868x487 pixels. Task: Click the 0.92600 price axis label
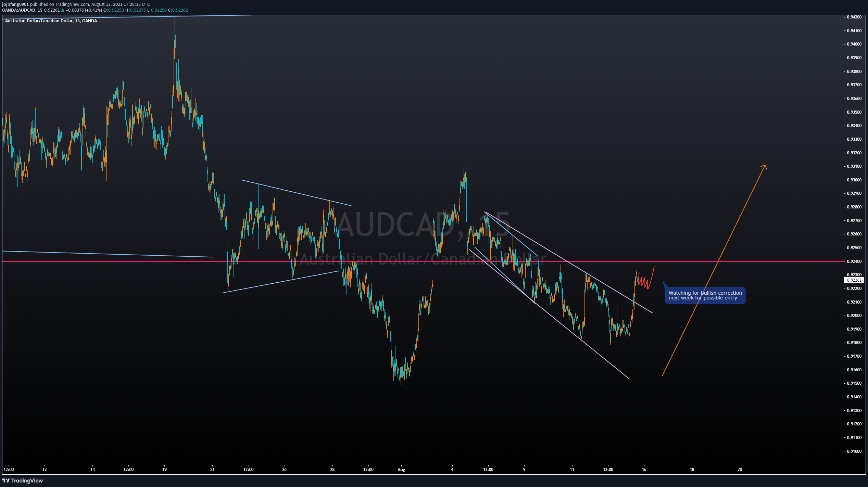[x=854, y=234]
